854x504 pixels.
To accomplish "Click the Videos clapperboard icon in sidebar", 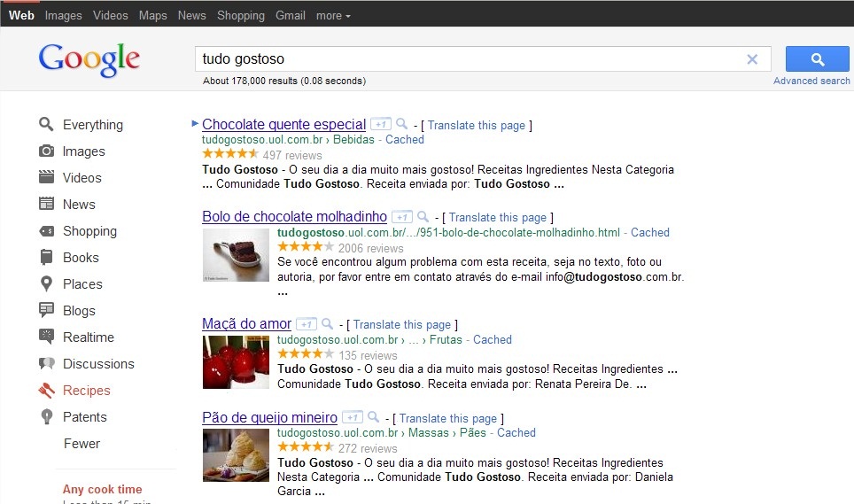I will pyautogui.click(x=46, y=177).
